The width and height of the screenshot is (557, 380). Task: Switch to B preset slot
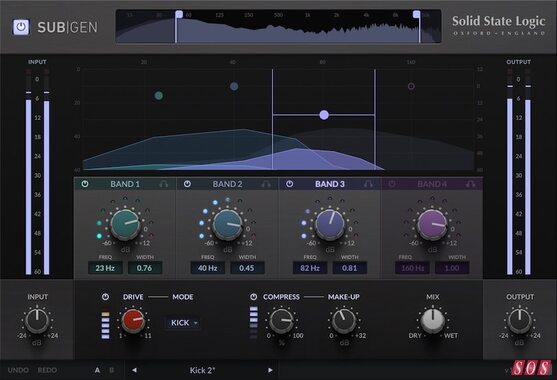coord(112,370)
